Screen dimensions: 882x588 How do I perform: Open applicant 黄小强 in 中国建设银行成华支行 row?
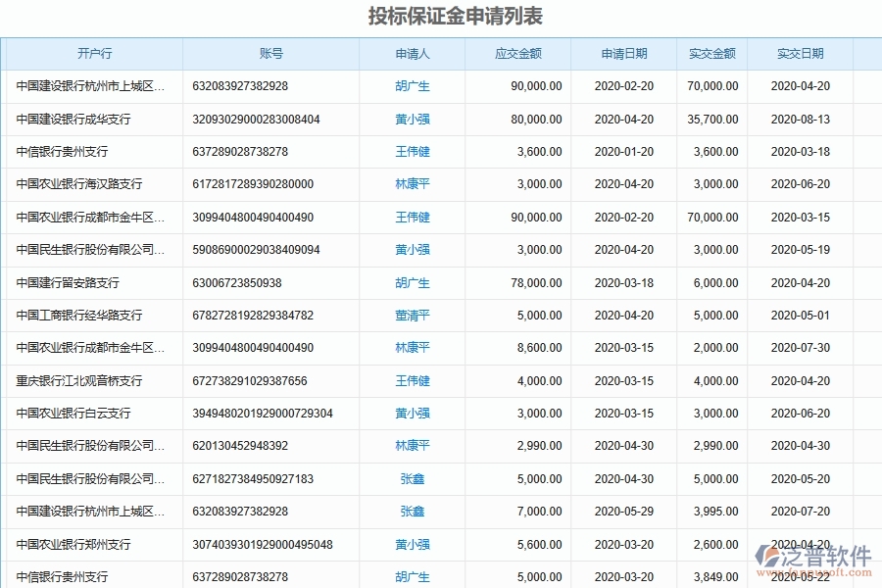413,119
